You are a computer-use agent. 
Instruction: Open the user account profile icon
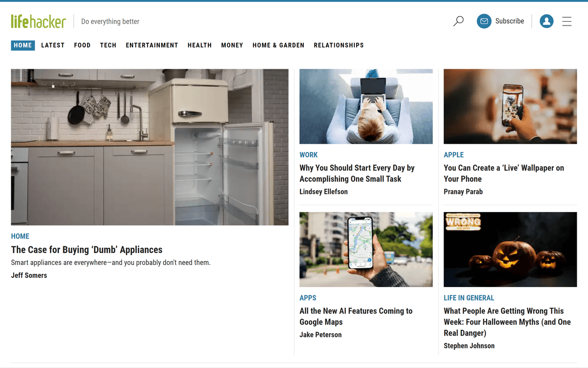546,21
